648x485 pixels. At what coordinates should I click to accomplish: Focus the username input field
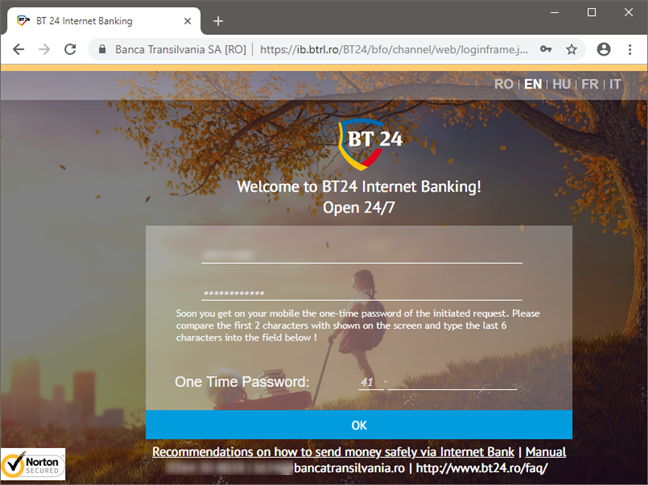362,254
